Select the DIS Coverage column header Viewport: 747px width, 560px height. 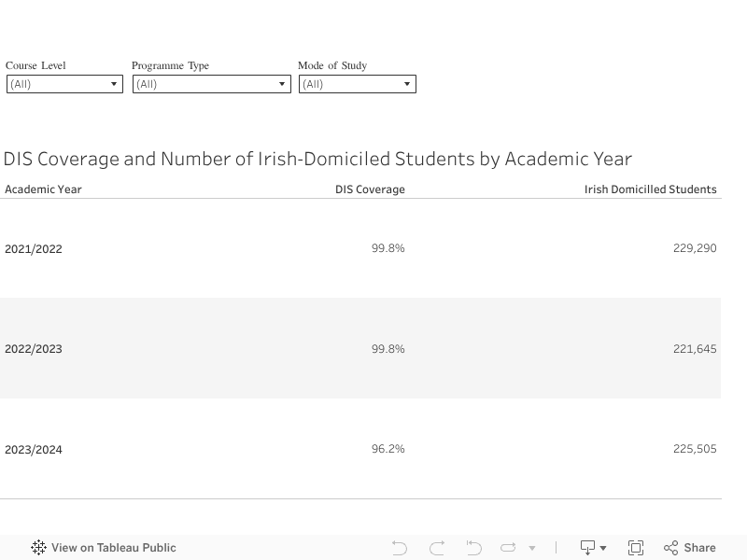point(370,189)
